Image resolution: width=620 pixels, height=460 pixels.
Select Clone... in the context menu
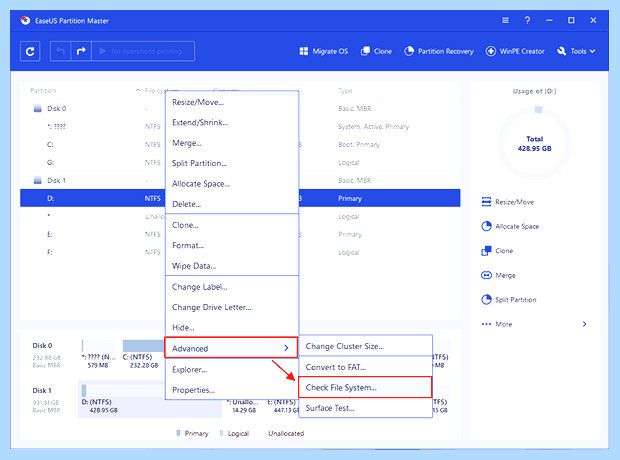pos(232,225)
